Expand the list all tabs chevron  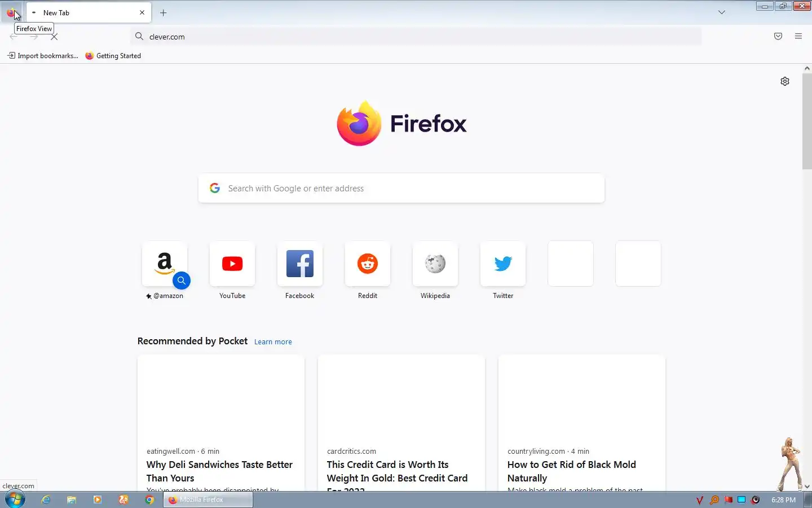[722, 12]
